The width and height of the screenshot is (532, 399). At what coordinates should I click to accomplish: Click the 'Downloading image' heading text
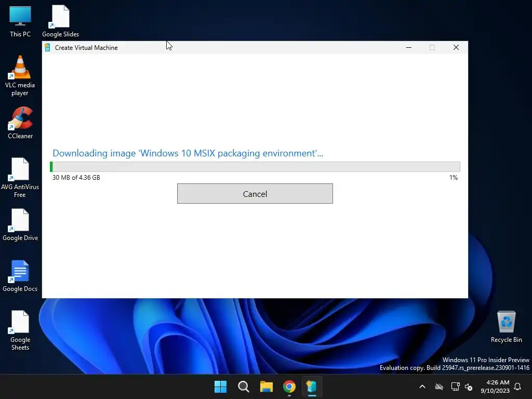tap(188, 153)
